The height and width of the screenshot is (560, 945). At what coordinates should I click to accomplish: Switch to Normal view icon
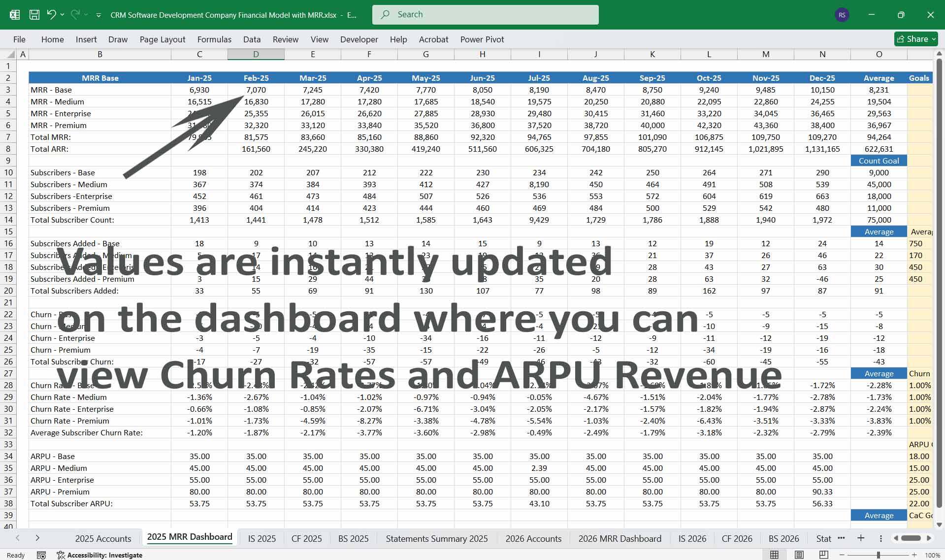[774, 555]
